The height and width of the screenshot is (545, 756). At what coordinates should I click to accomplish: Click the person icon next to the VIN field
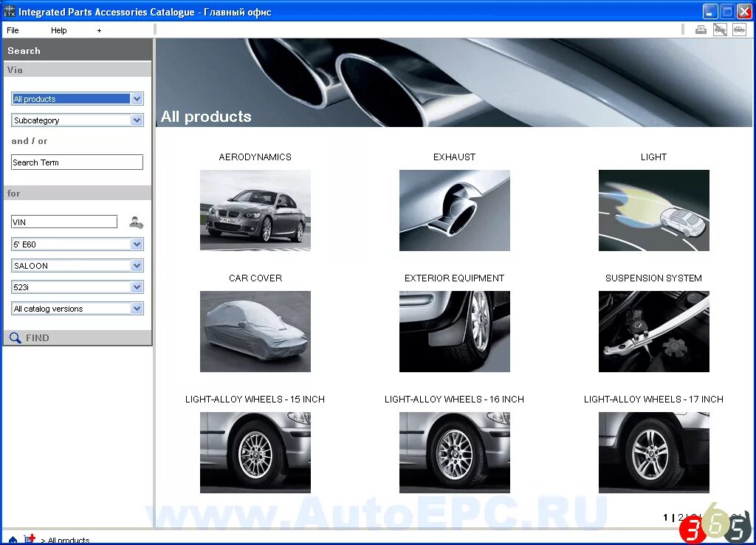(135, 221)
